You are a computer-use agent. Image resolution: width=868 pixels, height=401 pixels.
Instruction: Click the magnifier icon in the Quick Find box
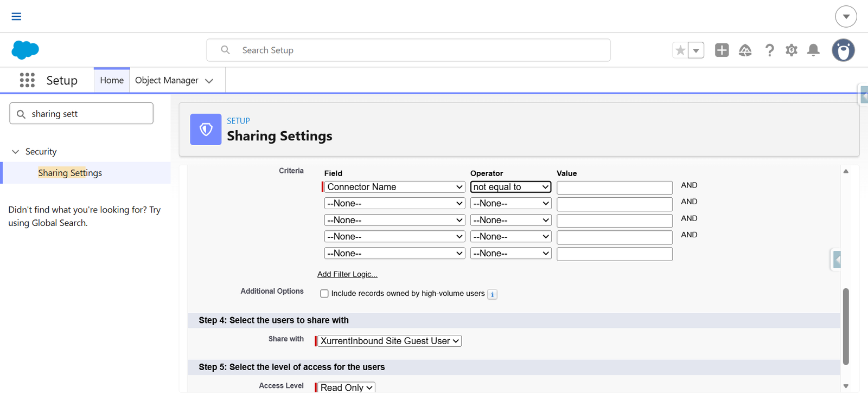21,114
